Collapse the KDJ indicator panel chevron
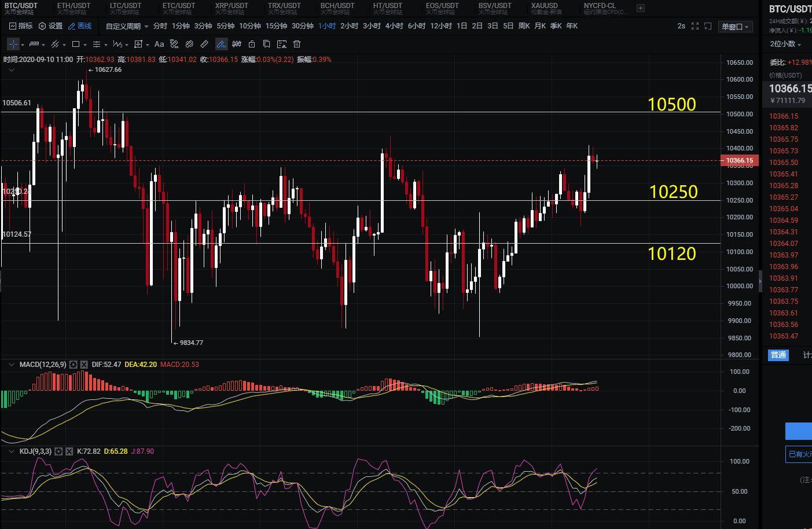 pyautogui.click(x=11, y=451)
